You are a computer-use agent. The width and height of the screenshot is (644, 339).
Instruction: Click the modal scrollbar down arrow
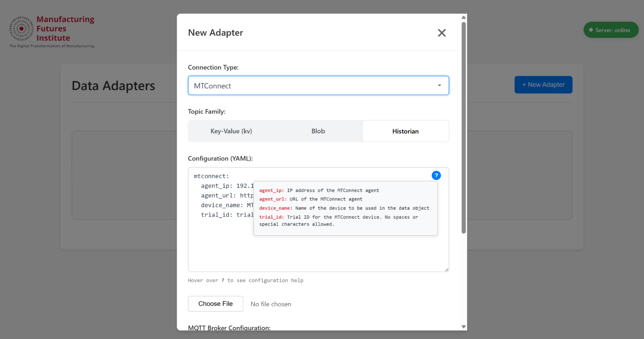tap(464, 327)
